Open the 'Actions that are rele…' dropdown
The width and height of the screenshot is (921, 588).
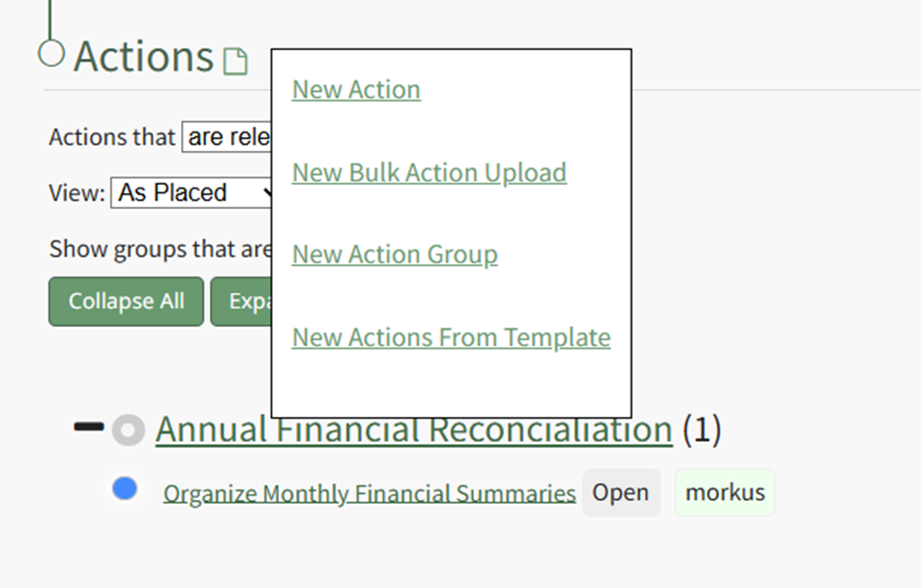pyautogui.click(x=227, y=137)
